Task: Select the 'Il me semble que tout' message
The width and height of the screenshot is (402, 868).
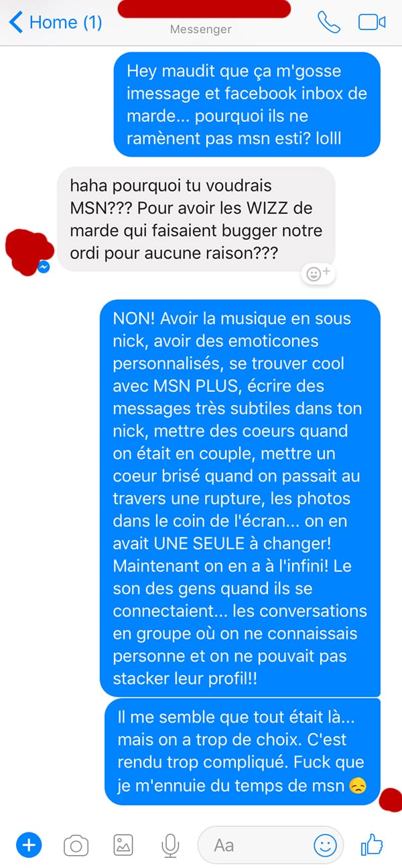Action: [x=243, y=752]
